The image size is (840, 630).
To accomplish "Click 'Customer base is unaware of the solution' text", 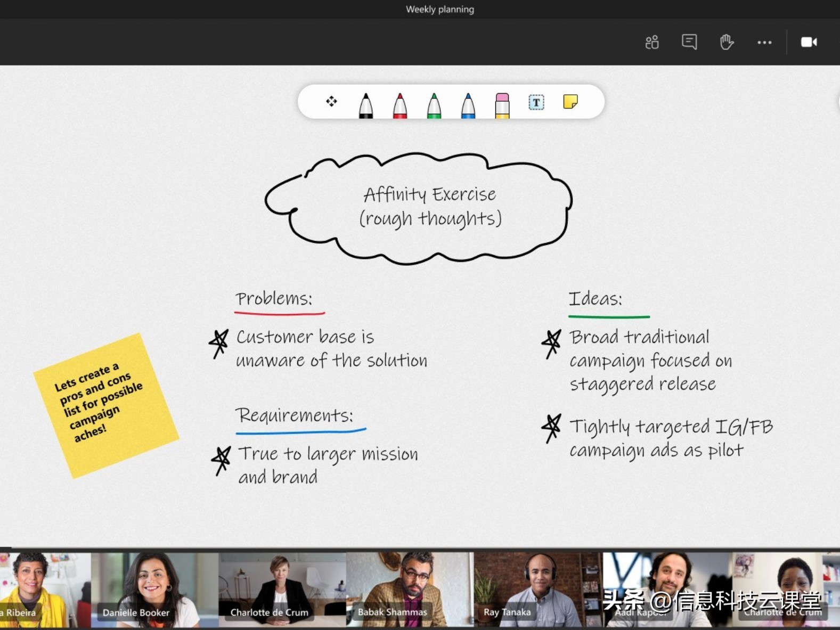I will (331, 348).
